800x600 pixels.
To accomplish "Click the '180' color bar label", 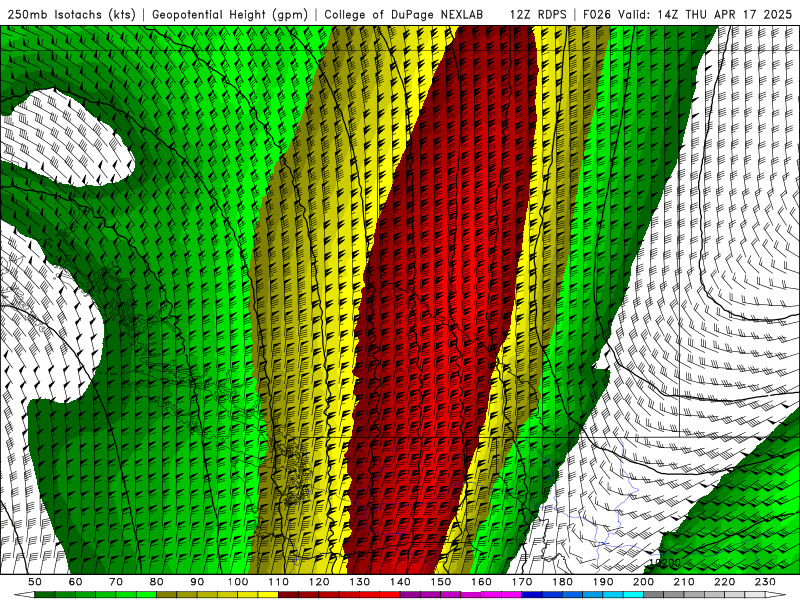I will [562, 582].
